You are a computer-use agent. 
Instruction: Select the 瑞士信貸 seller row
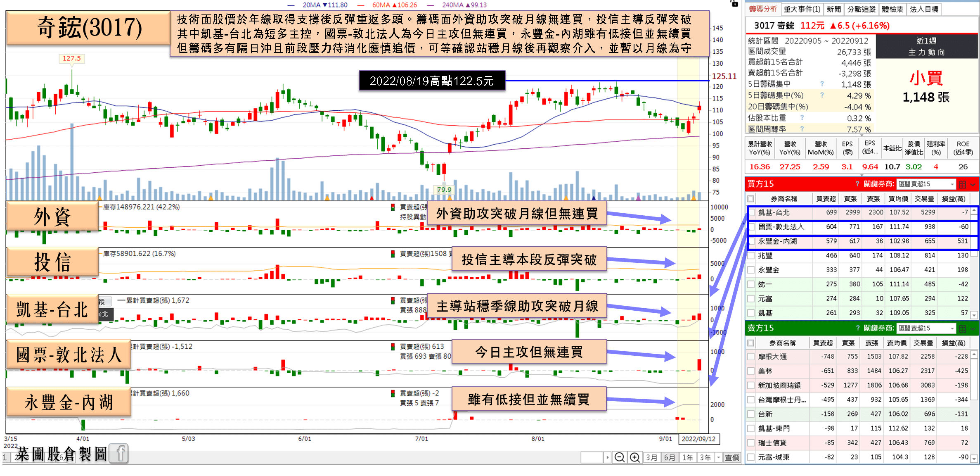click(x=858, y=443)
